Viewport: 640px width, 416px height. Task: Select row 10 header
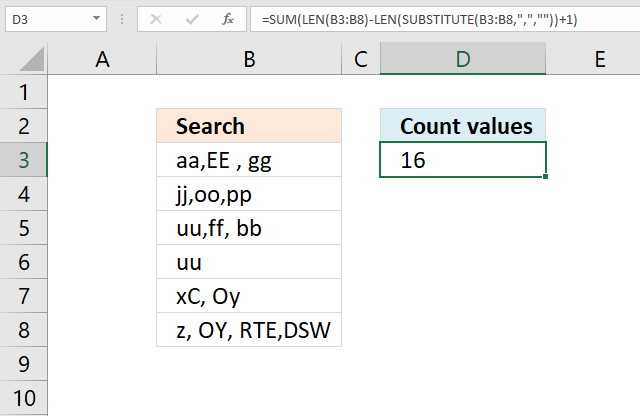tap(24, 397)
